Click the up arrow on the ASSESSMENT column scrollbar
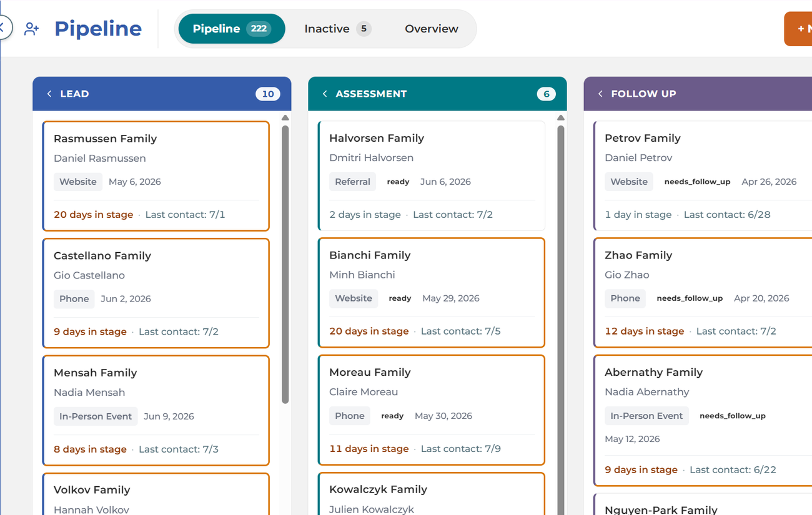This screenshot has height=515, width=812. 561,117
